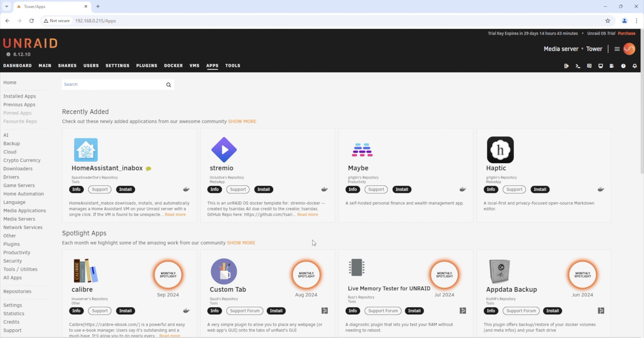The width and height of the screenshot is (644, 338).
Task: Toggle the help question mark icon
Action: 623,66
